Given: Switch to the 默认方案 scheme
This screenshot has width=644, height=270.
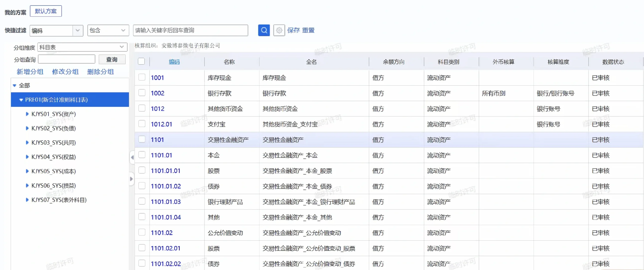Looking at the screenshot, I should (46, 11).
